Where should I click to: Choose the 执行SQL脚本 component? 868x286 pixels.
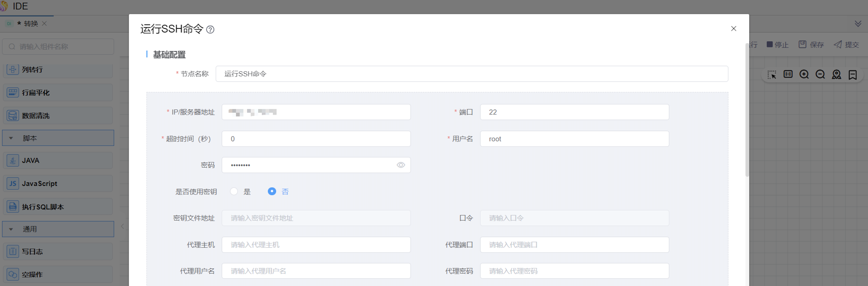tap(58, 207)
